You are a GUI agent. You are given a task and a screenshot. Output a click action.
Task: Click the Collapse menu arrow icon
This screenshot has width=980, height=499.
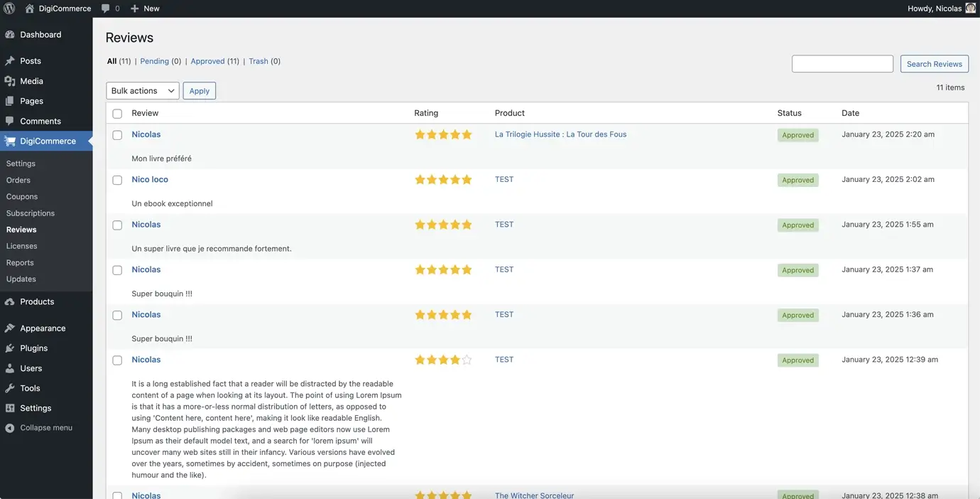tap(9, 428)
